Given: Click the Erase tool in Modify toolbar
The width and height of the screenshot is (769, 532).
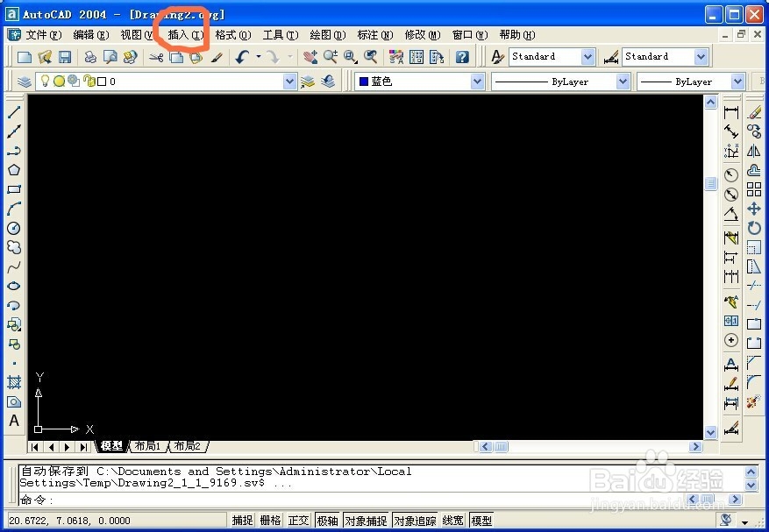Looking at the screenshot, I should (x=754, y=112).
